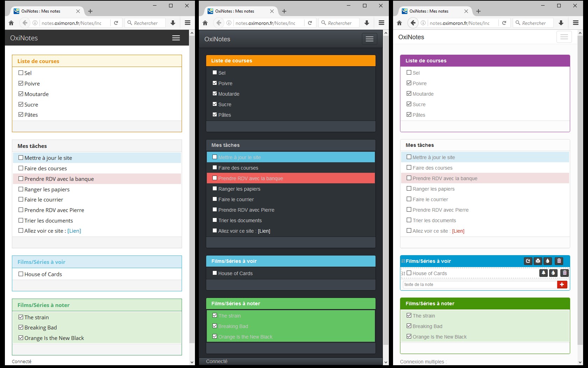This screenshot has height=368, width=588.
Task: Uncheck 'The strain' in right window
Action: tap(409, 315)
